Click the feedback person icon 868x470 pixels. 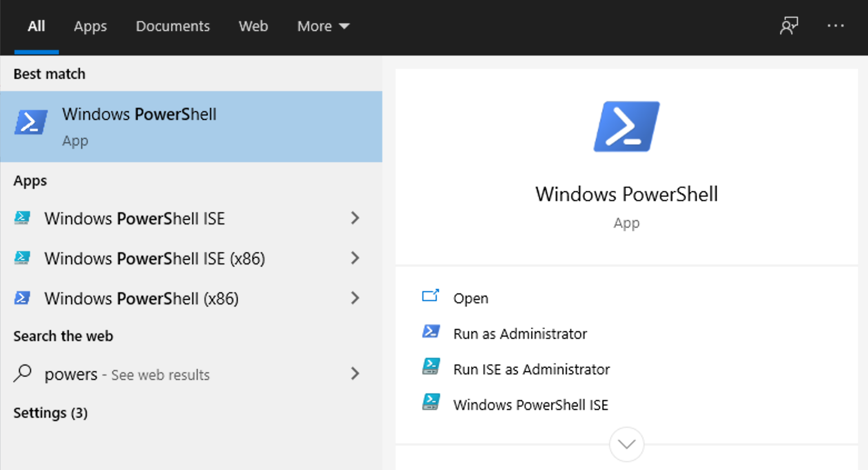(x=789, y=26)
